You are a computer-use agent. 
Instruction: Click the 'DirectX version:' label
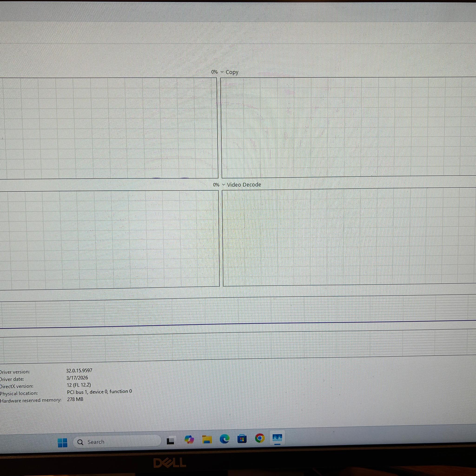(x=17, y=386)
